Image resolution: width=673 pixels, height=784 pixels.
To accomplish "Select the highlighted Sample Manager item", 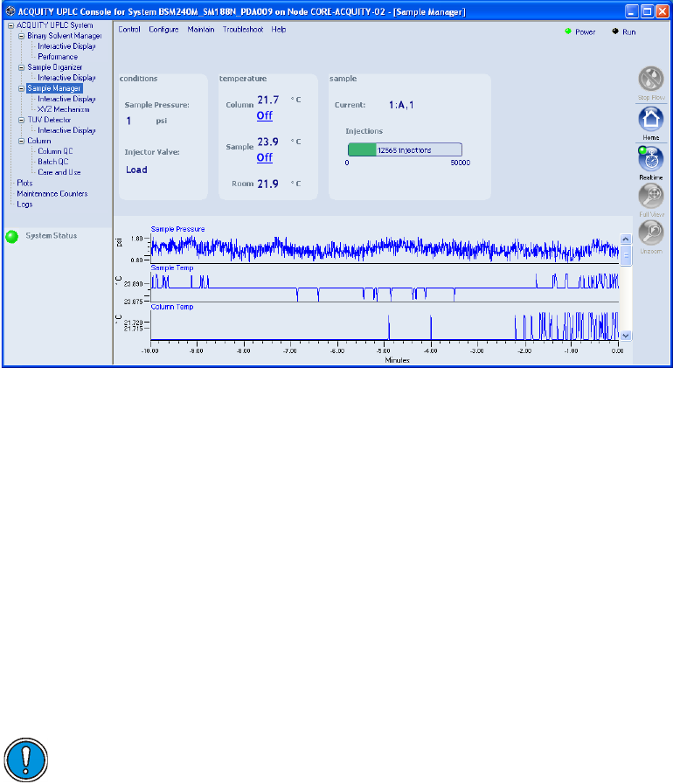I will pos(54,88).
